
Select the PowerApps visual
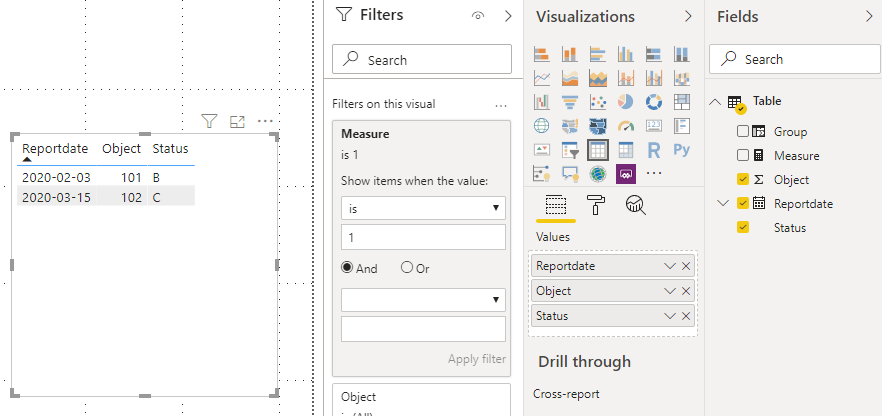click(626, 174)
